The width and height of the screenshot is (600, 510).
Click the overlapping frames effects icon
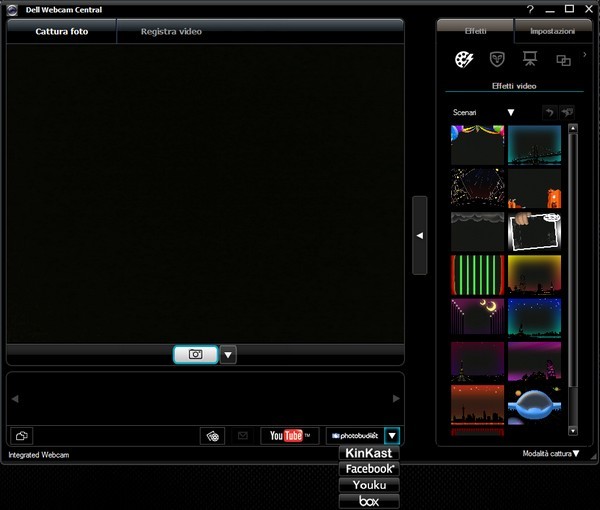pos(563,61)
